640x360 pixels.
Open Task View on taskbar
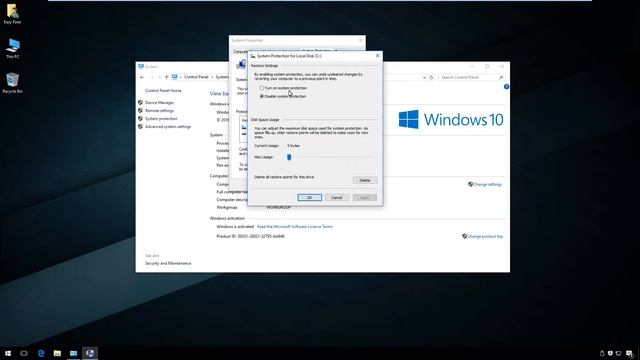point(24,353)
